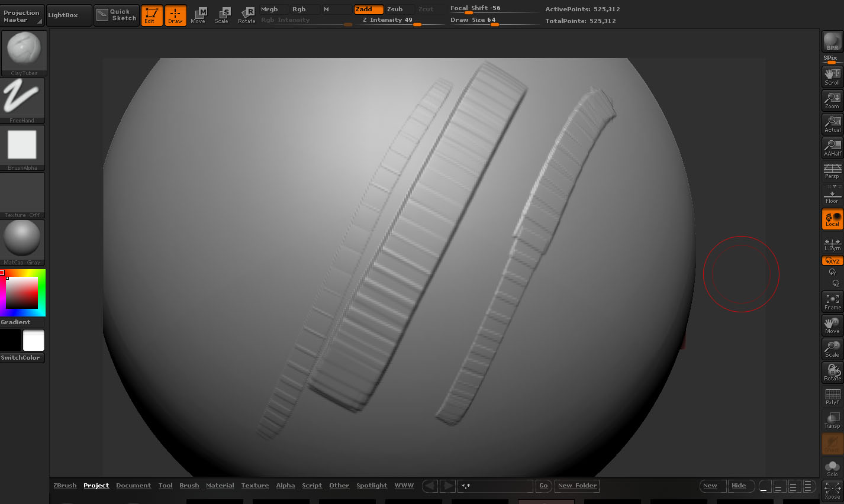Image resolution: width=844 pixels, height=504 pixels.
Task: Click the Scroll document icon
Action: pos(832,77)
